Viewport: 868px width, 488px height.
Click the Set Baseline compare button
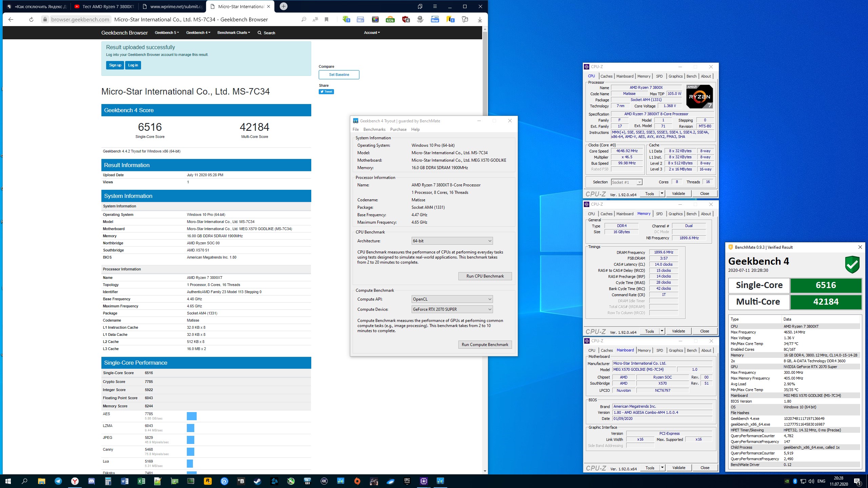339,75
